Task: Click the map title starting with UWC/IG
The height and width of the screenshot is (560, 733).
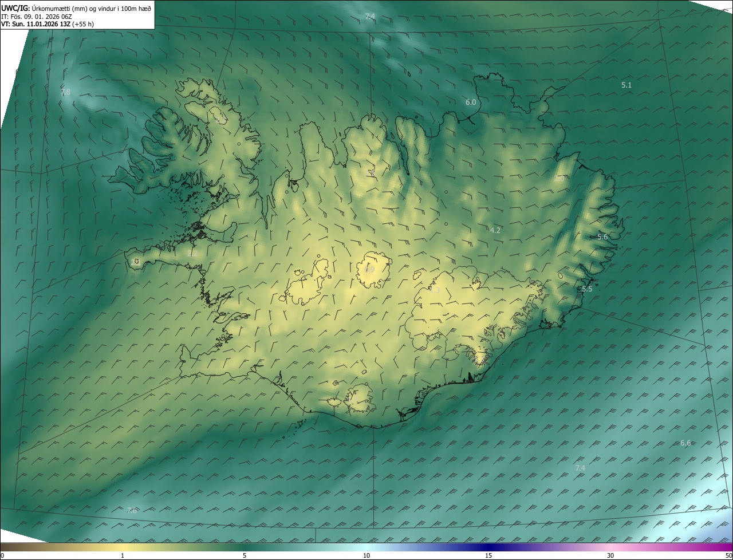Action: pos(76,7)
